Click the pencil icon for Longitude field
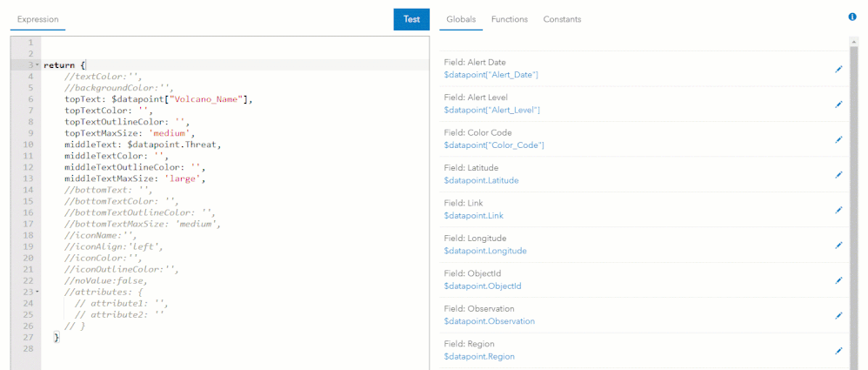This screenshot has width=868, height=370. pyautogui.click(x=838, y=245)
